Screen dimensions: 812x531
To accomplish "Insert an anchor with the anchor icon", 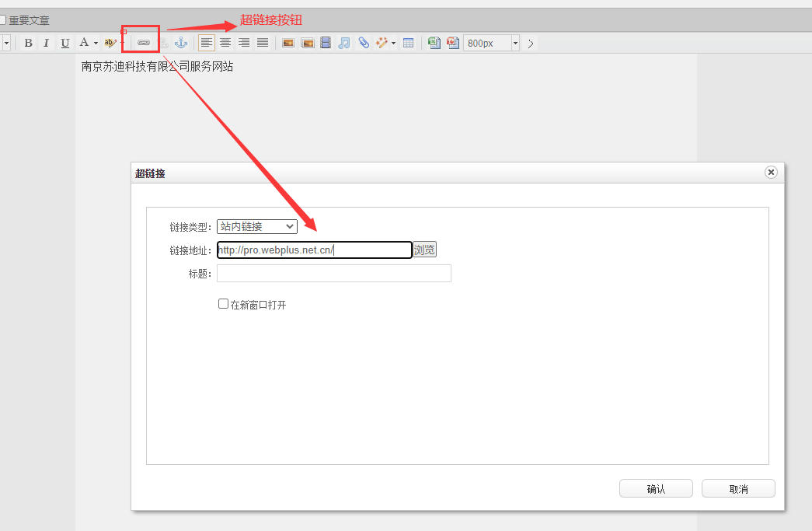I will point(181,43).
